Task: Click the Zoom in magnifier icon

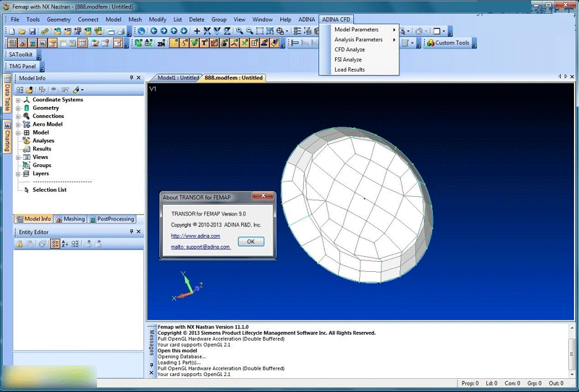Action: (x=240, y=31)
